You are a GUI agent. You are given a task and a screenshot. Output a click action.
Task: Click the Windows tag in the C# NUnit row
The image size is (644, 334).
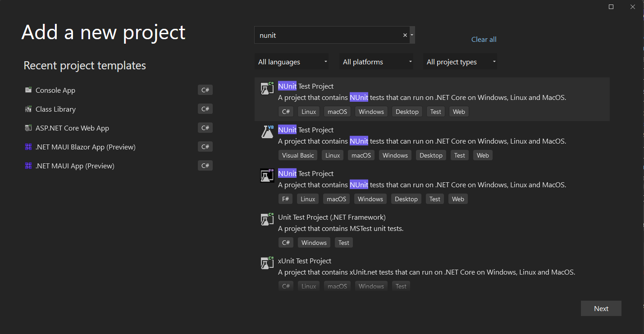tap(371, 112)
